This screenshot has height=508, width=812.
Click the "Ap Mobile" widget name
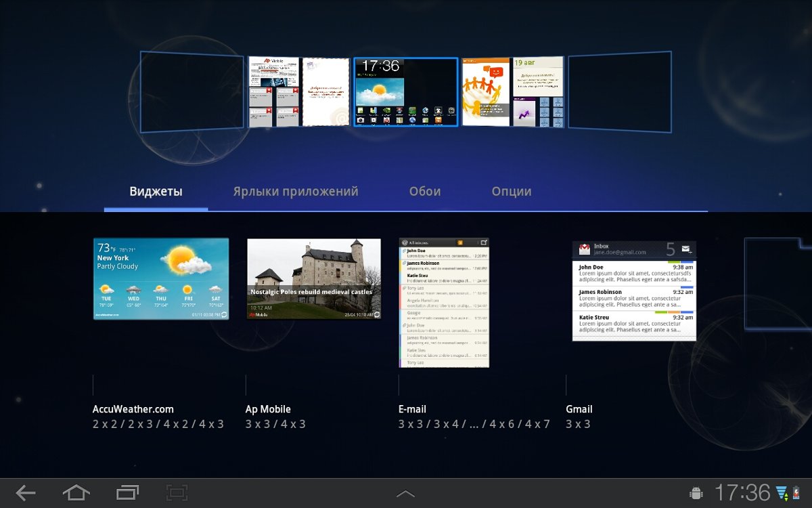coord(268,409)
